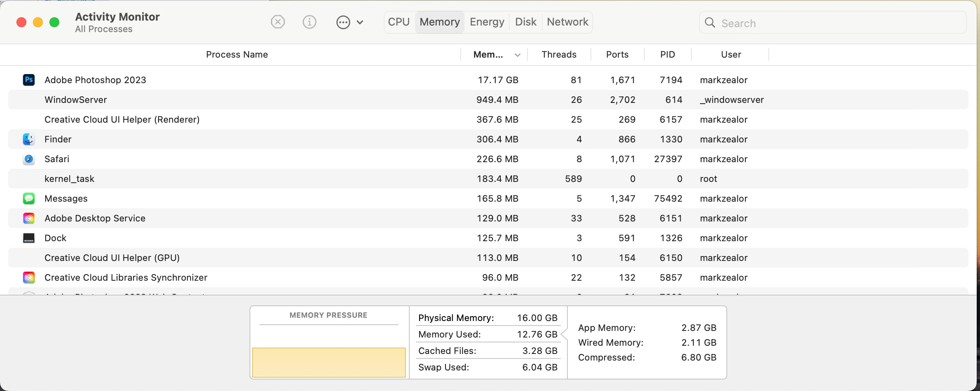
Task: Select Creative Cloud Libraries Synchronizer process name
Action: [x=126, y=277]
